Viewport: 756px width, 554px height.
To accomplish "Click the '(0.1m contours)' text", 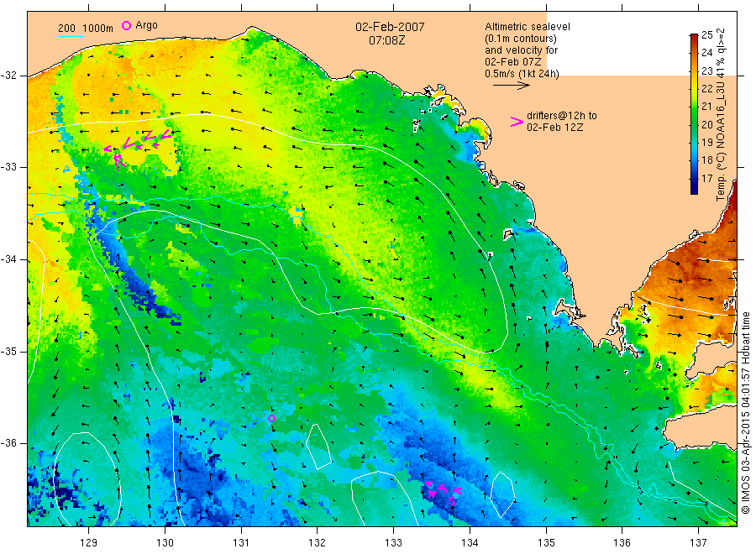I will click(520, 39).
